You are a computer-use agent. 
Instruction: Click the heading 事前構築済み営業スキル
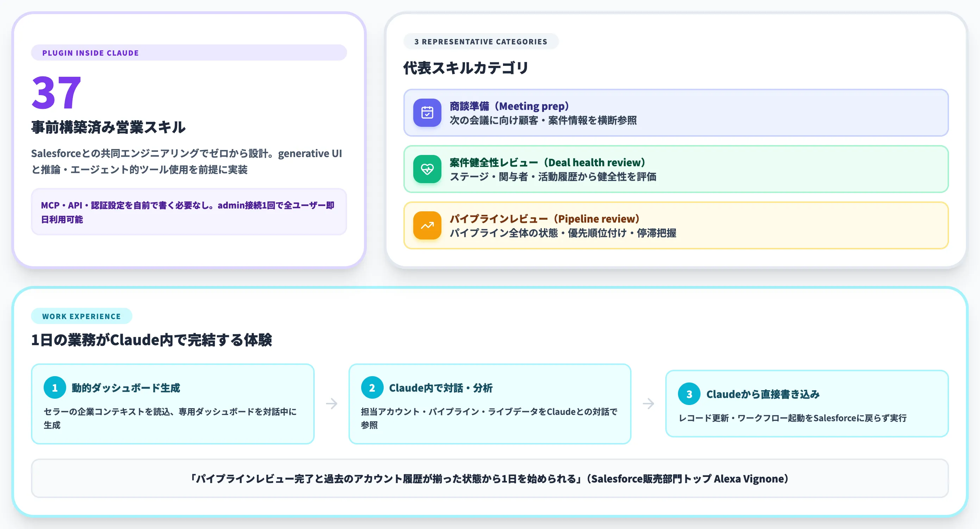108,127
